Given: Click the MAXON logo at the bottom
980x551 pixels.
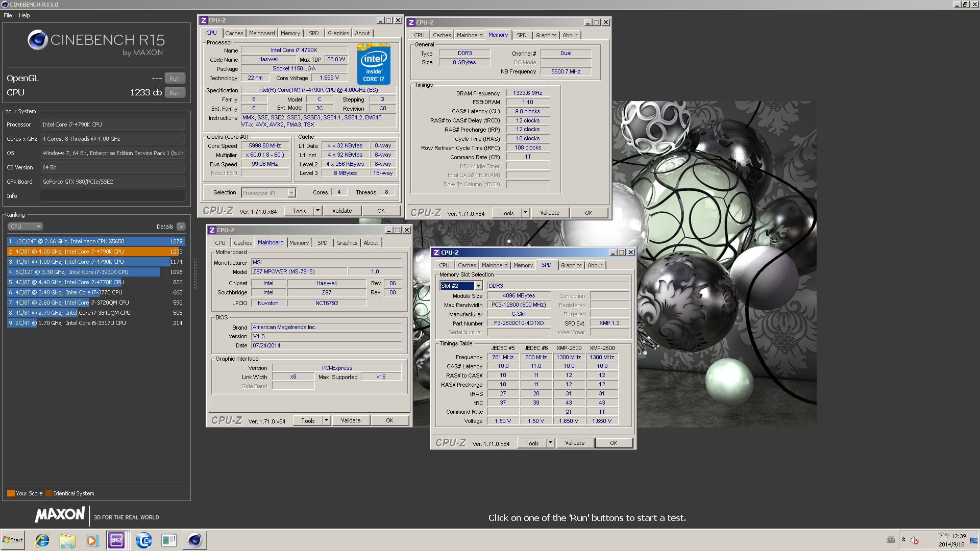Looking at the screenshot, I should 60,514.
